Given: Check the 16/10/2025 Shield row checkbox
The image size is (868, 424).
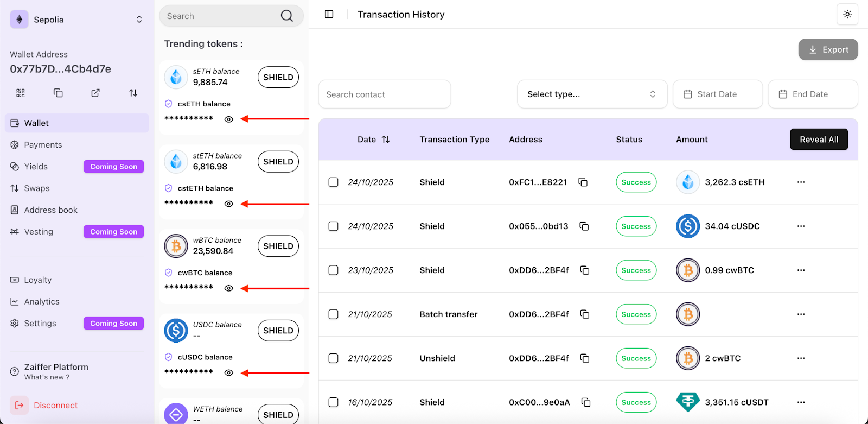Looking at the screenshot, I should point(334,402).
